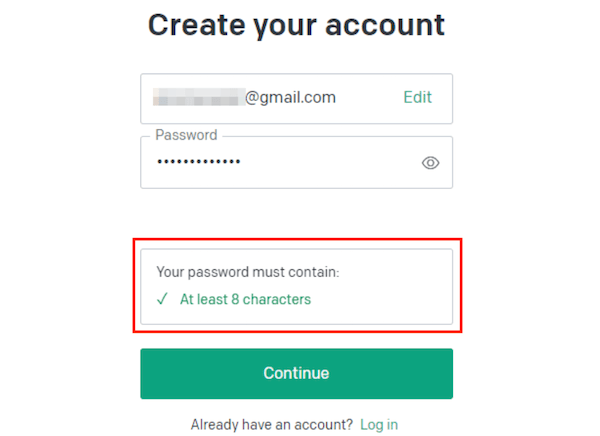This screenshot has width=600, height=436.
Task: Focus the Password input field
Action: pyautogui.click(x=297, y=163)
